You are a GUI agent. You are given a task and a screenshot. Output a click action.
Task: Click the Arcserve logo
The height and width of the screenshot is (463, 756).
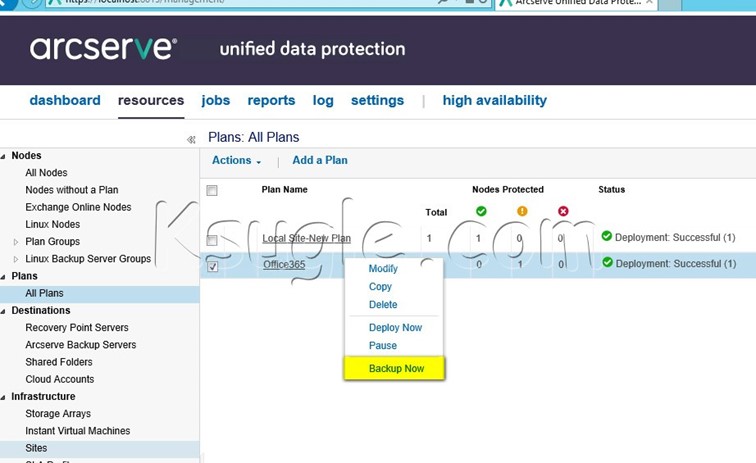coord(103,48)
